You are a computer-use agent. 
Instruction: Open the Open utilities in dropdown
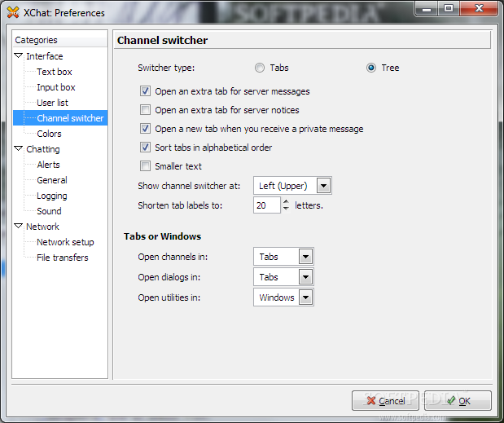(283, 297)
